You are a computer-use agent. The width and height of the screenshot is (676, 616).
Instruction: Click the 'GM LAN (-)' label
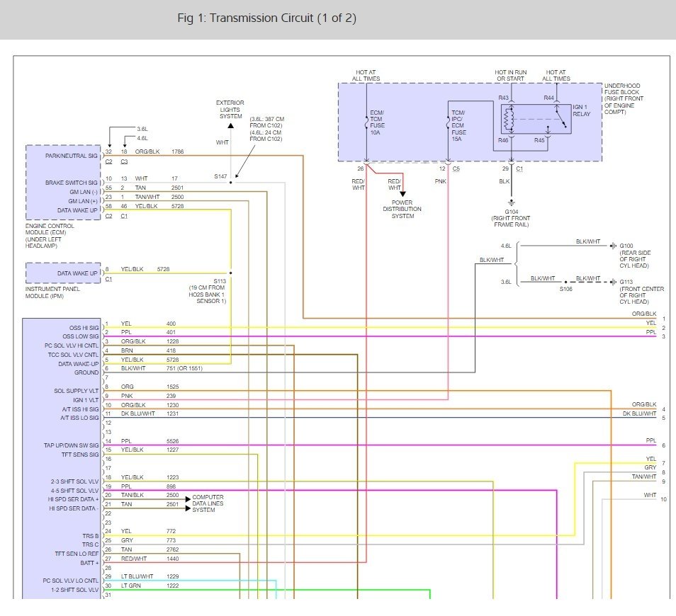(x=84, y=192)
